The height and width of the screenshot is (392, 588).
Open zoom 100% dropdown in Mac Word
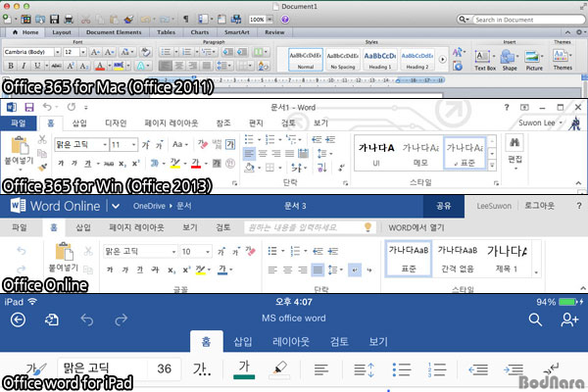(x=269, y=20)
